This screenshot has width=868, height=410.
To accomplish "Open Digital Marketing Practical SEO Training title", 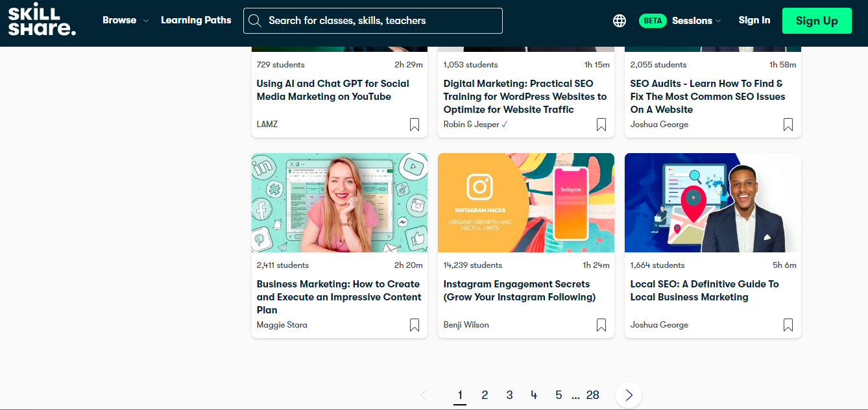I will point(525,97).
